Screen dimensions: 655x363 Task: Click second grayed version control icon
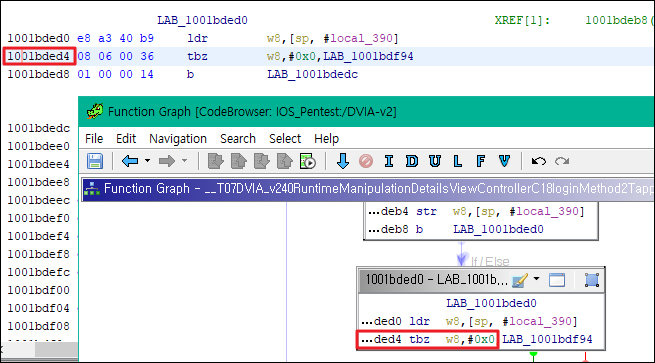click(x=239, y=161)
